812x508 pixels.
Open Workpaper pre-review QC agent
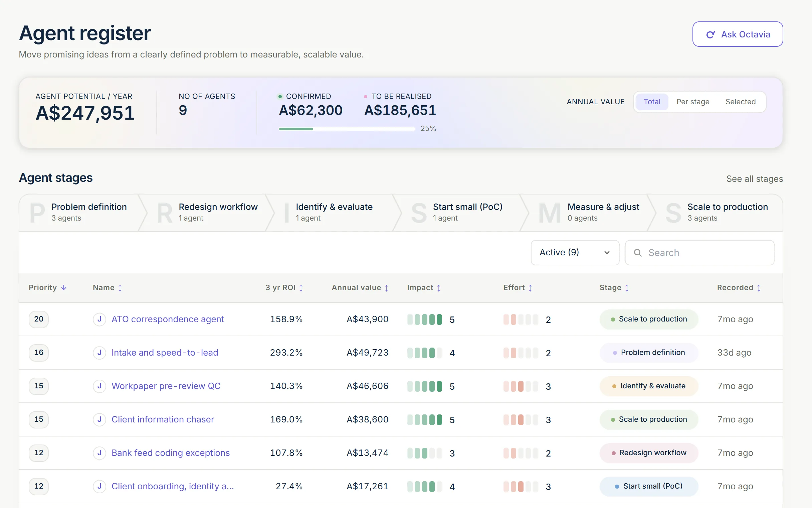click(166, 386)
